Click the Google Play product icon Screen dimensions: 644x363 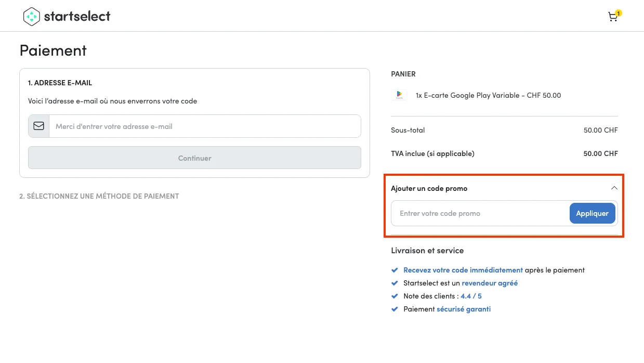pos(399,95)
